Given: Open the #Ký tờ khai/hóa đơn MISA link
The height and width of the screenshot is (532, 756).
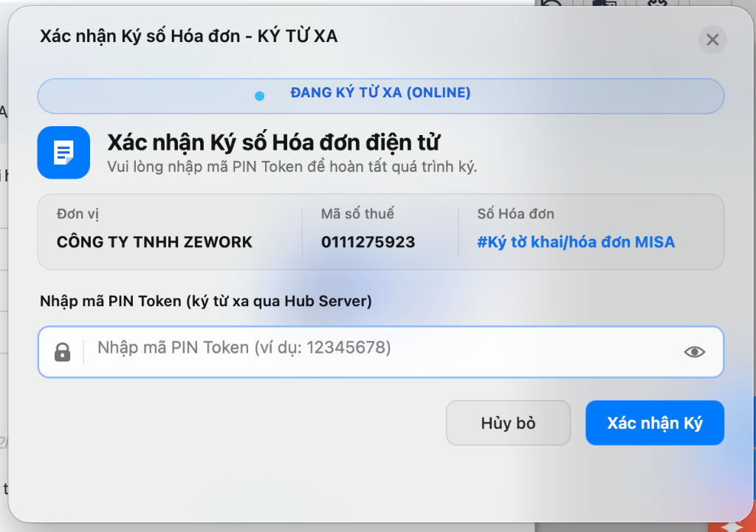Looking at the screenshot, I should pyautogui.click(x=576, y=242).
